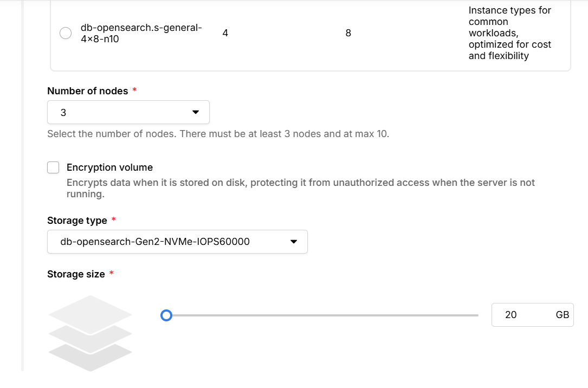Click the Number of nodes field label

[88, 91]
